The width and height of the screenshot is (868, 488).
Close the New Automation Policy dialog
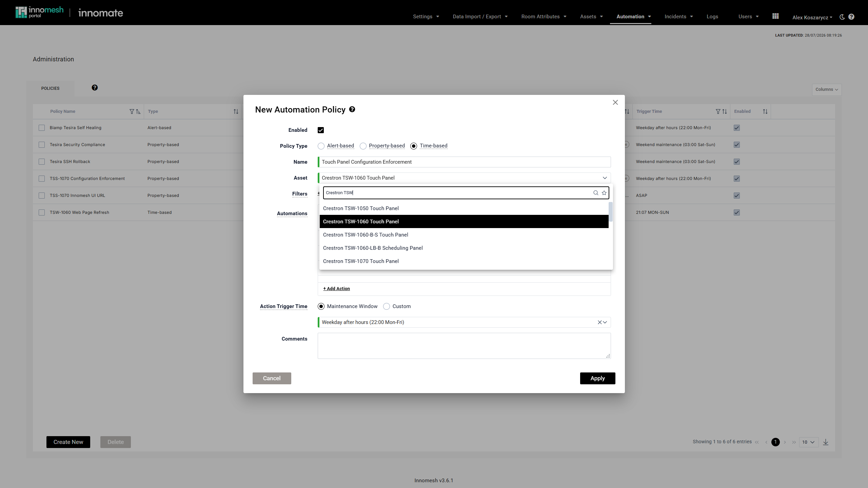(615, 102)
